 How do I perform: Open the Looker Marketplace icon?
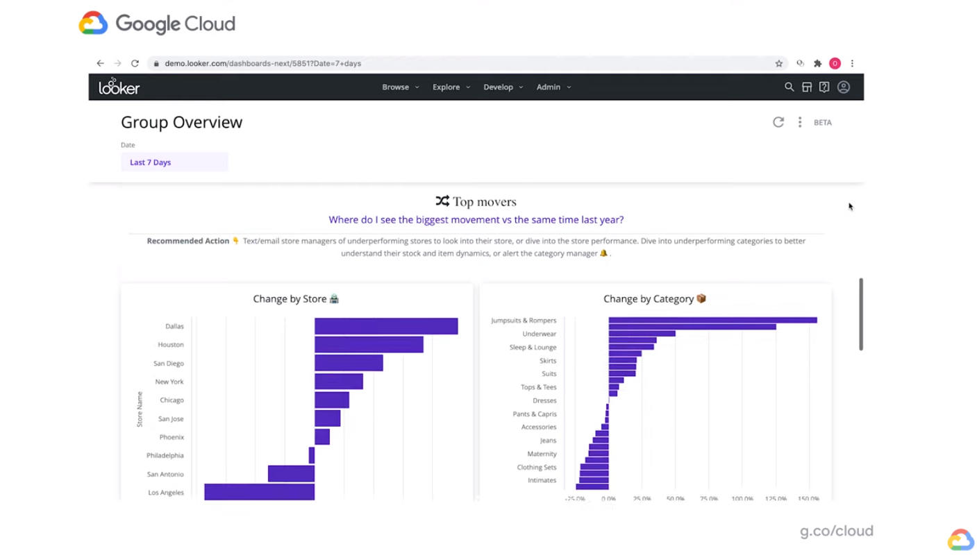806,87
